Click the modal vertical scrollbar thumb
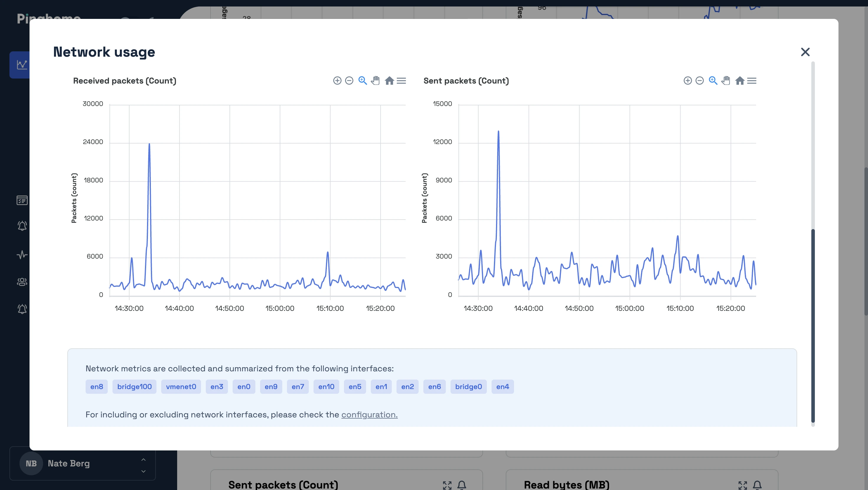This screenshot has width=868, height=490. [x=813, y=325]
